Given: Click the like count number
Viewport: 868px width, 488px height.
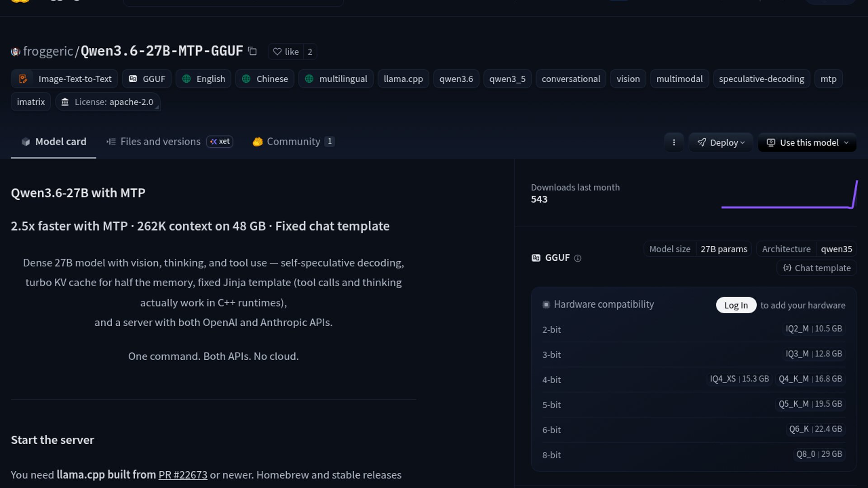Looking at the screenshot, I should point(310,52).
